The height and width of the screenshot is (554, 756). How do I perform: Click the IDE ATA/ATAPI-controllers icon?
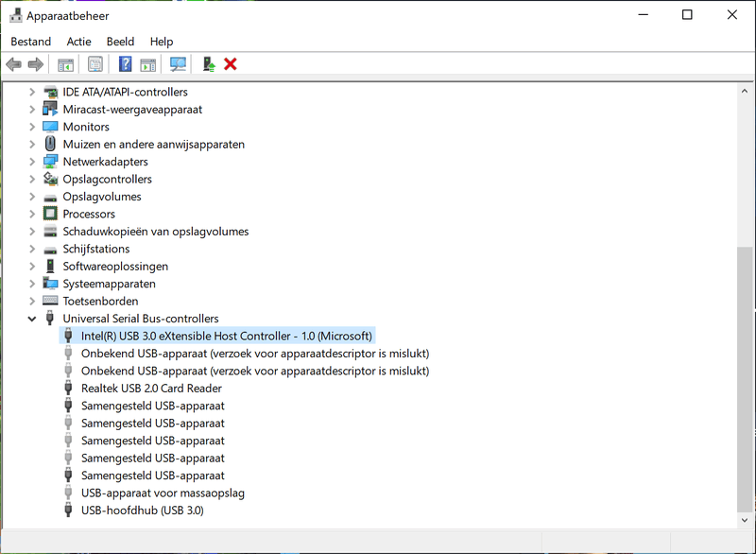(50, 92)
